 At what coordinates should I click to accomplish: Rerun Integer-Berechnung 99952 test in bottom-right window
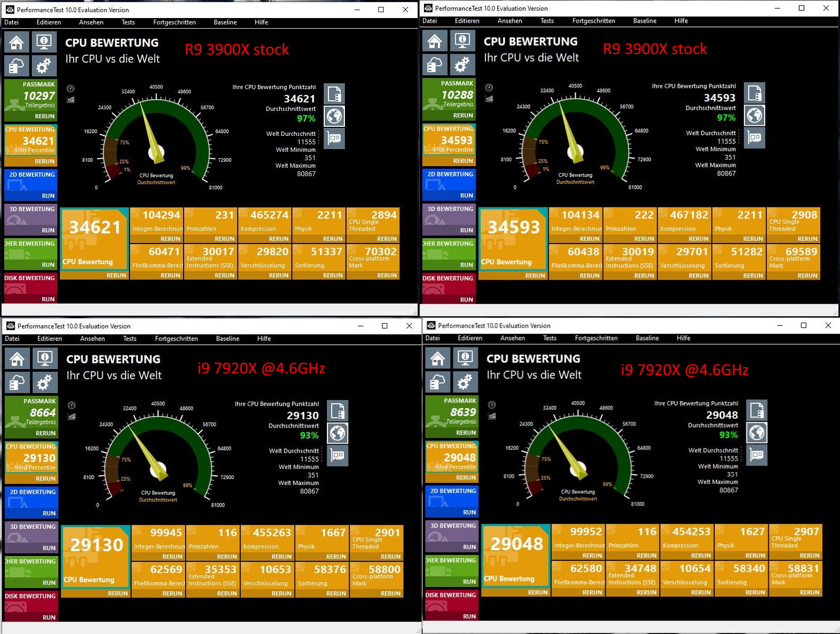(x=592, y=555)
